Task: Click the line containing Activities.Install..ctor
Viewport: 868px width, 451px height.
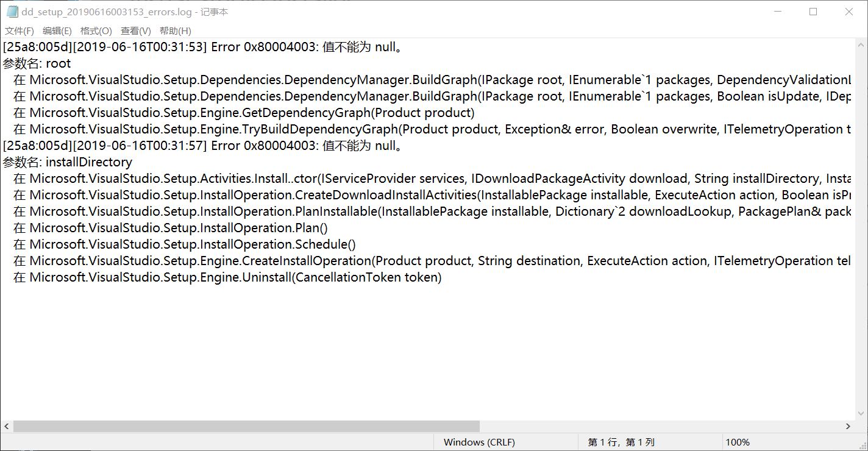Action: pyautogui.click(x=432, y=179)
